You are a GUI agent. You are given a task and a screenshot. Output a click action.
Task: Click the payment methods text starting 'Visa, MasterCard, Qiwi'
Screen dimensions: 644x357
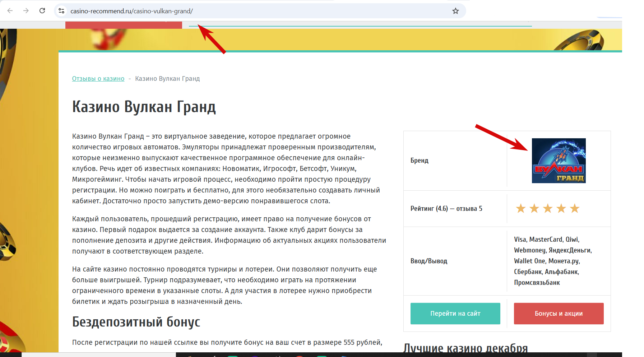coord(553,261)
